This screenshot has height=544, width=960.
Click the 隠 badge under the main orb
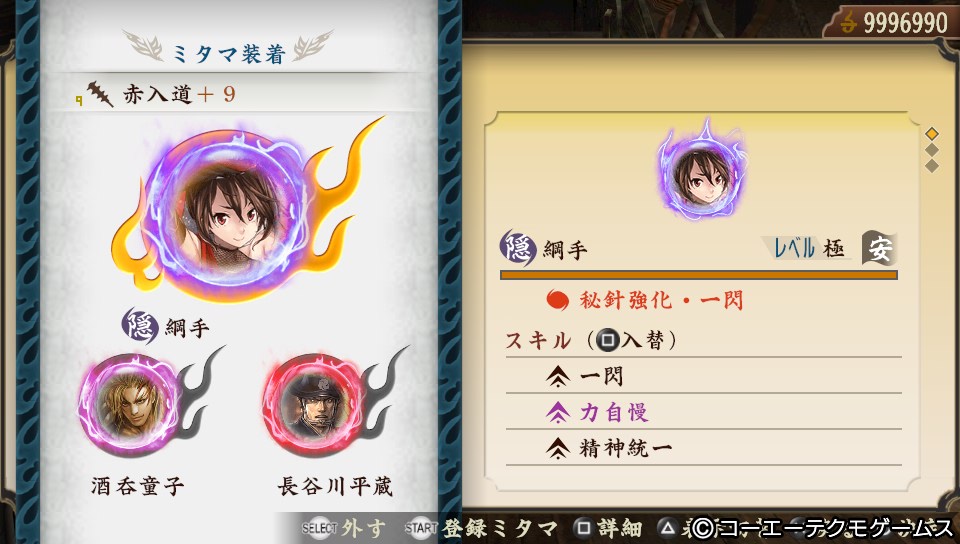[x=140, y=326]
